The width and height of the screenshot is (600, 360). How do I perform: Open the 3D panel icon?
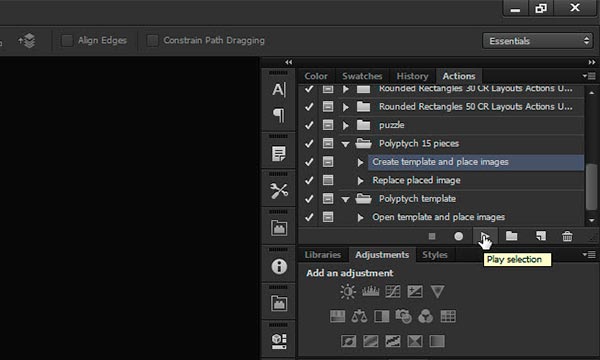(279, 341)
